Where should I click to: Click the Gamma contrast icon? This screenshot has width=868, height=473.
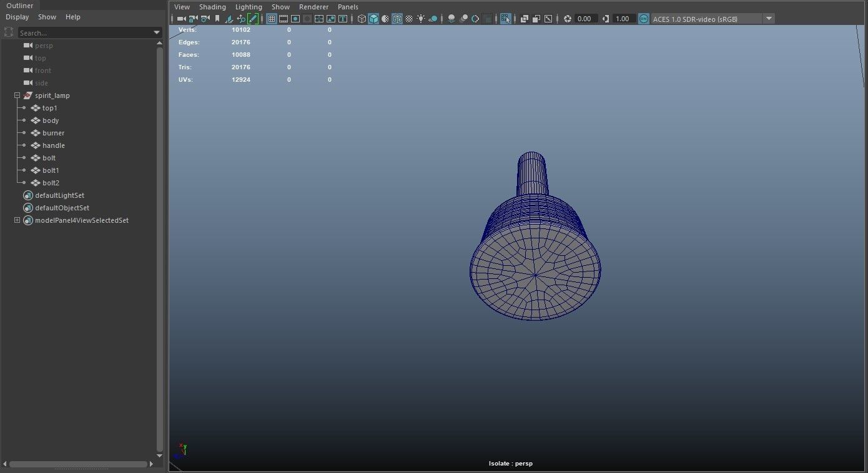tap(605, 19)
